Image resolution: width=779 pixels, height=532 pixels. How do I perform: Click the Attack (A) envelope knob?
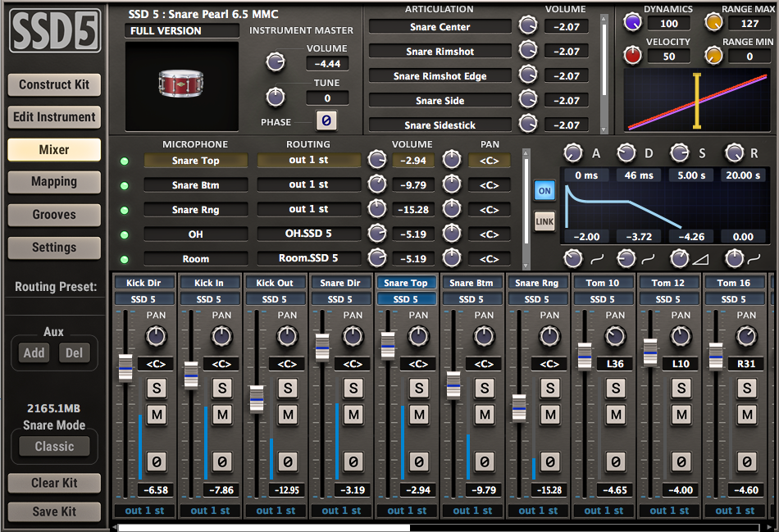click(573, 153)
